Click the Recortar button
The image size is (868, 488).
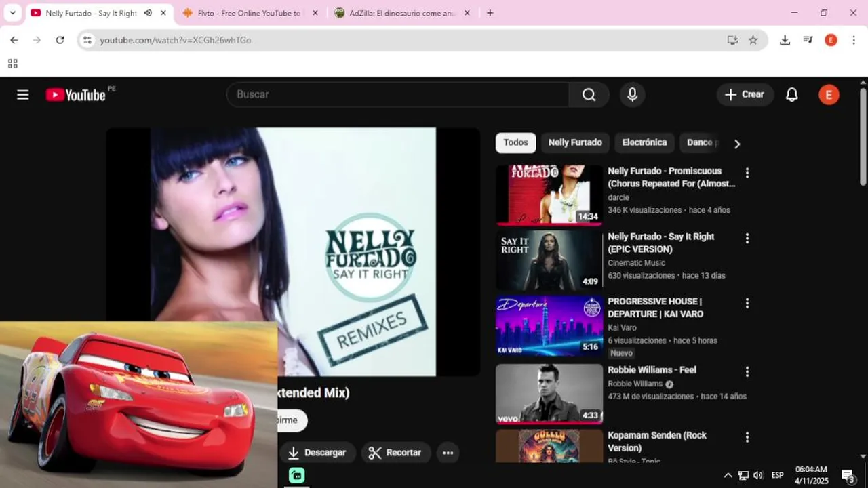(395, 453)
